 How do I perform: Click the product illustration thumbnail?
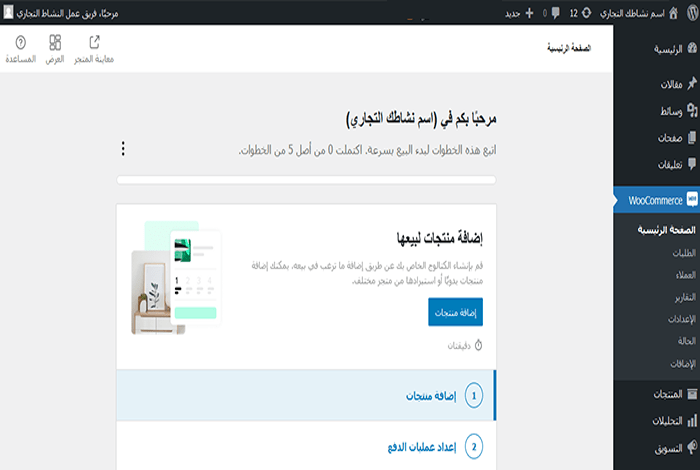[176, 278]
